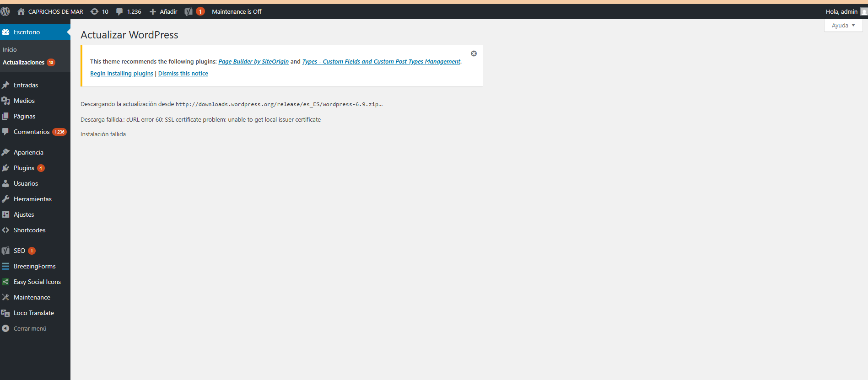Click the Page Builder by SiteOrigin link
The image size is (868, 380).
point(253,61)
